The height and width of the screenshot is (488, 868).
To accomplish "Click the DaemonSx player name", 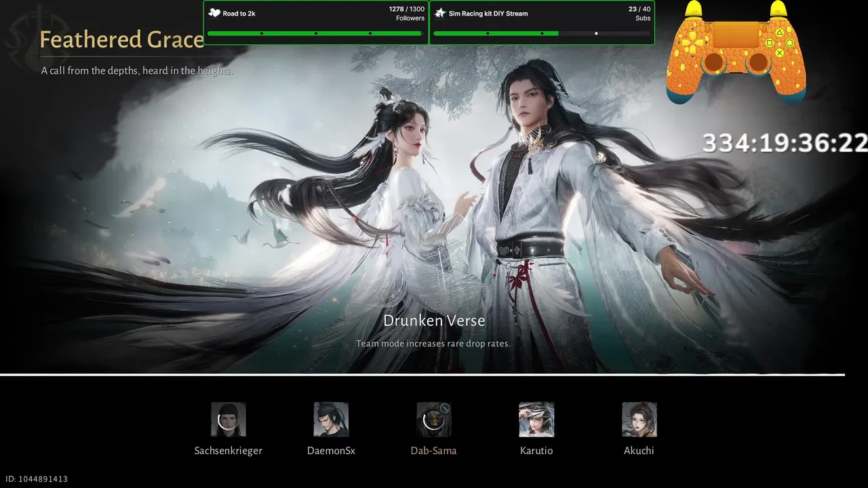I will 331,451.
